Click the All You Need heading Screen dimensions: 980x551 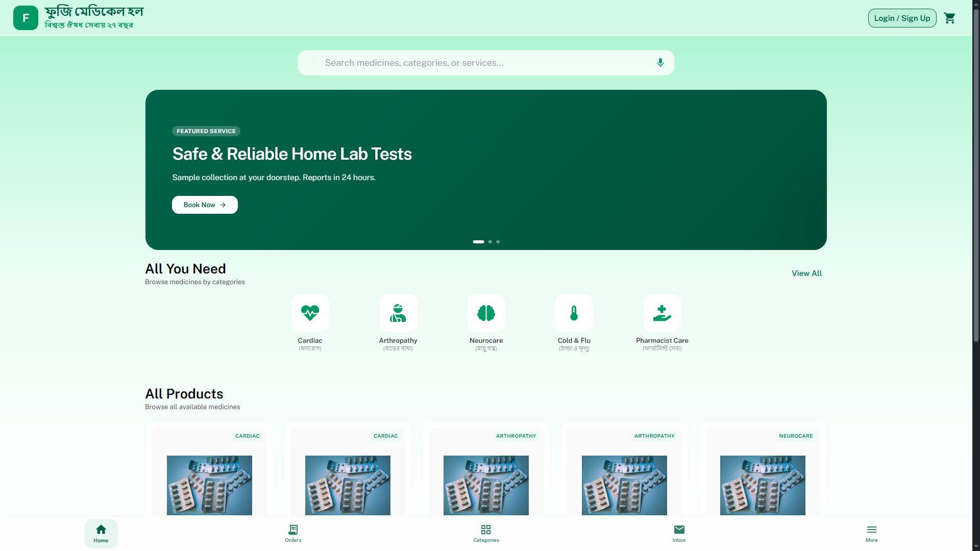[185, 269]
